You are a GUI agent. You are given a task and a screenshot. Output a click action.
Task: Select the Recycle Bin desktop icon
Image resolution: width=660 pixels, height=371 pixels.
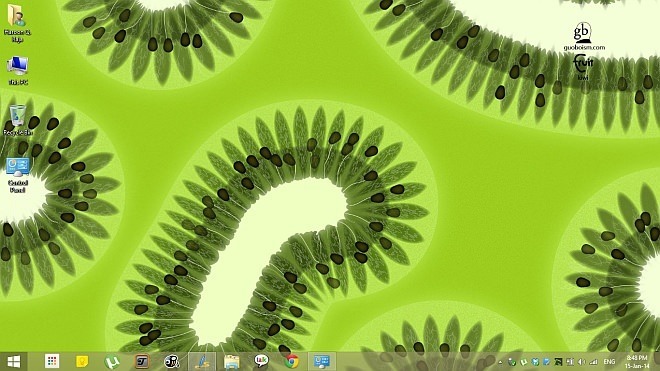[x=18, y=120]
